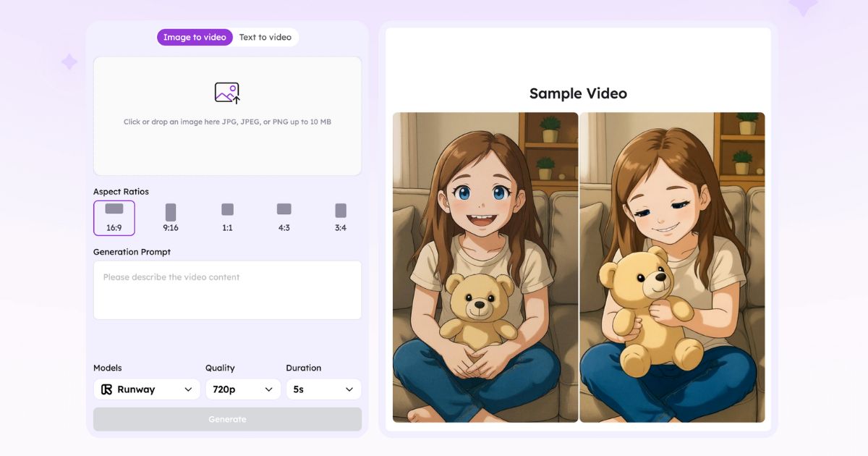Click the Duration dropdown chevron arrow

[349, 389]
